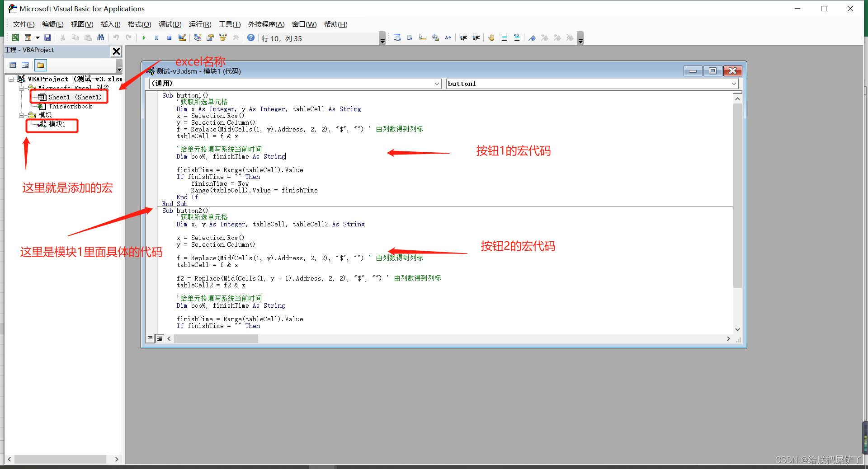Open the 工具(T) menu
The height and width of the screenshot is (469, 868).
[230, 24]
